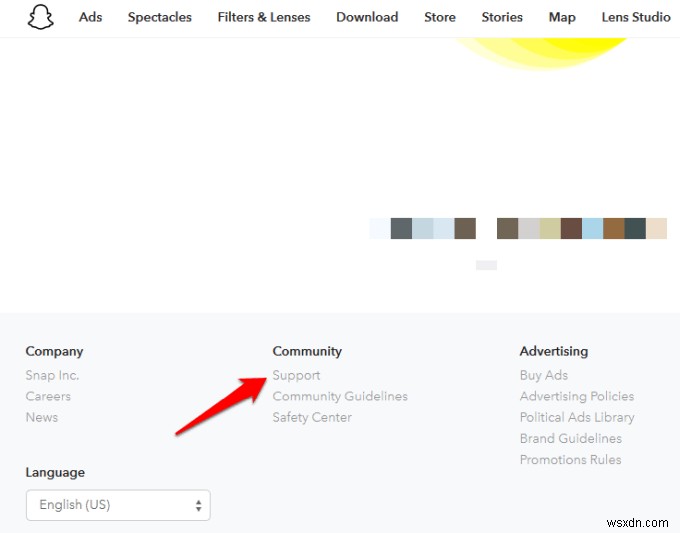Open Filters & Lenses

(x=264, y=17)
